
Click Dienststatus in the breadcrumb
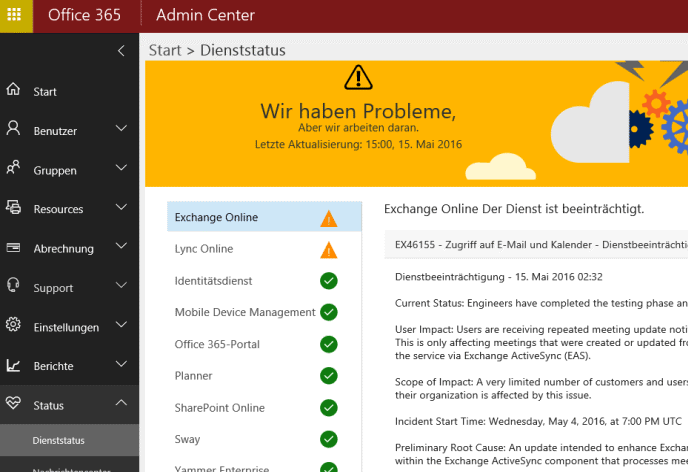(x=243, y=50)
